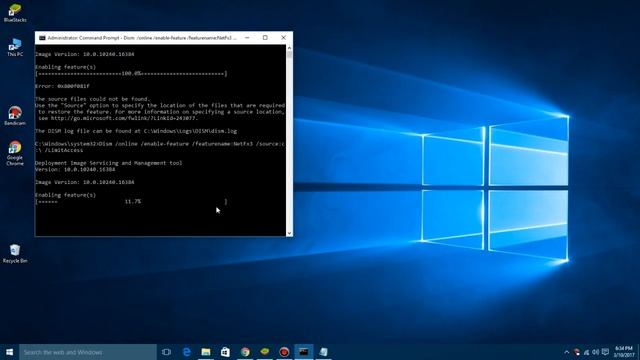The height and width of the screenshot is (360, 640).
Task: Switch to BlueStacks in the taskbar
Action: (x=264, y=352)
